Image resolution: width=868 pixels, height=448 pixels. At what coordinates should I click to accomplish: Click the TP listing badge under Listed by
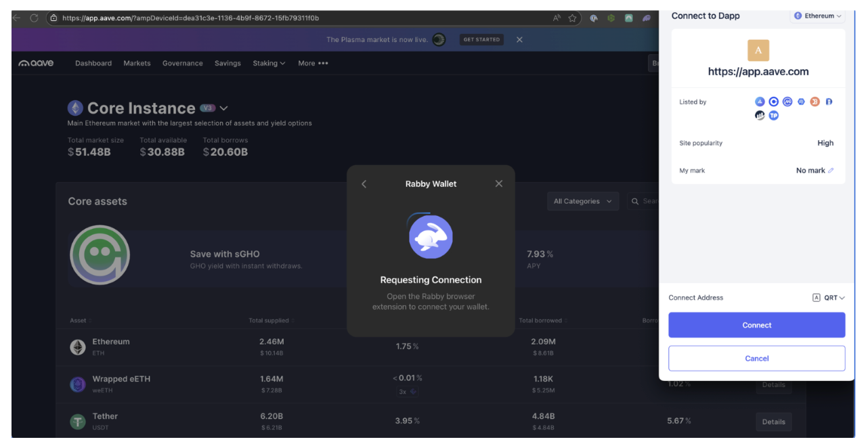(x=773, y=115)
